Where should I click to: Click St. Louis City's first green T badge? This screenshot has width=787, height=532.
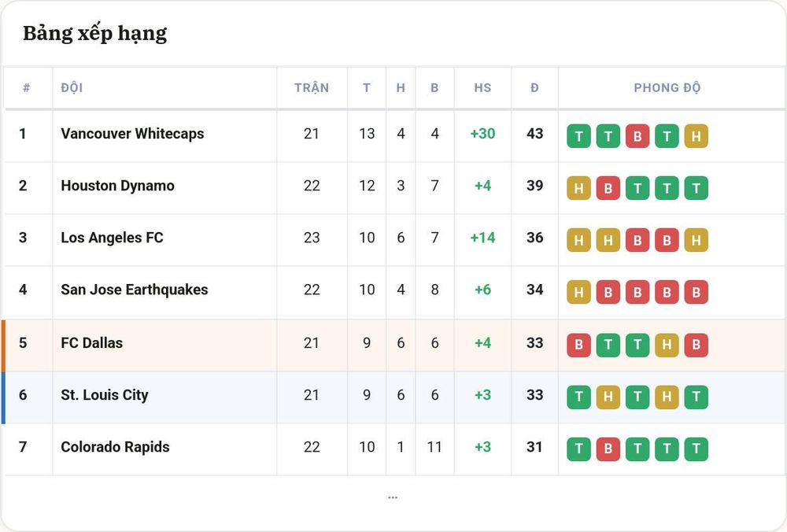(578, 397)
